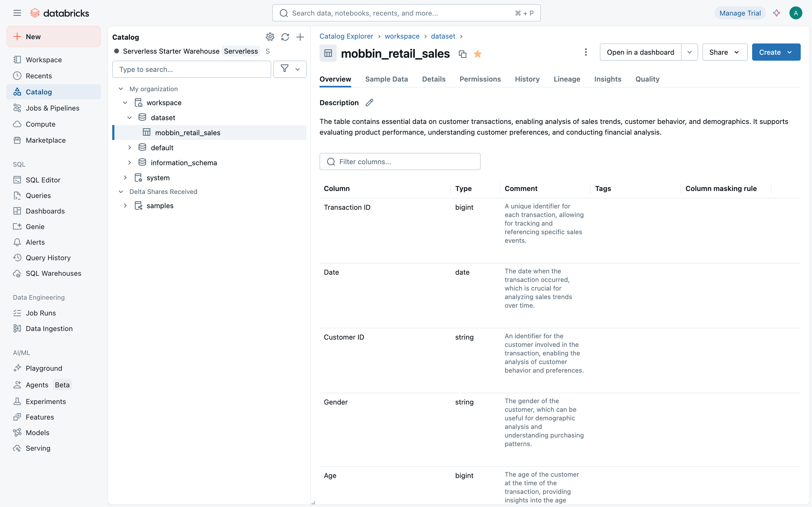
Task: Expand the samples catalog
Action: 125,205
